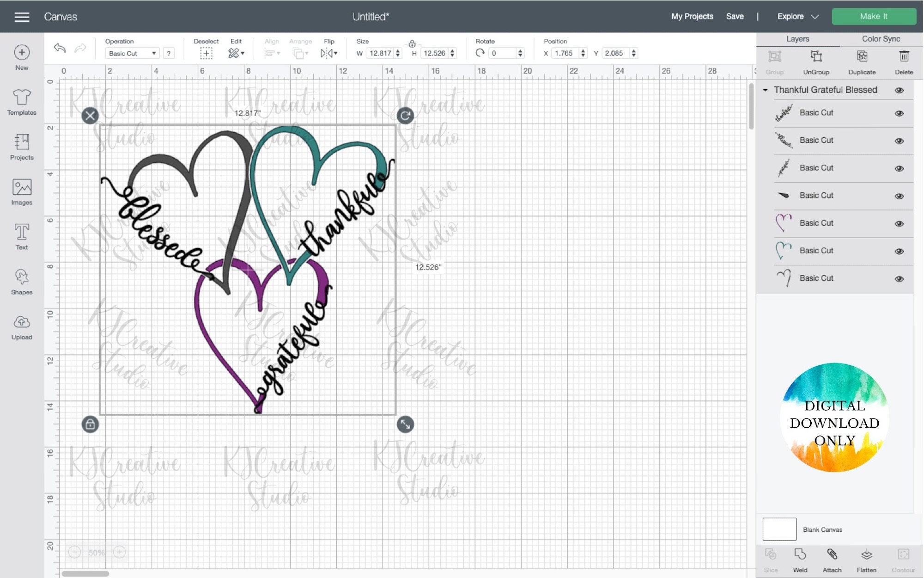Toggle visibility of the teal heart layer
The width and height of the screenshot is (924, 578).
click(x=899, y=250)
